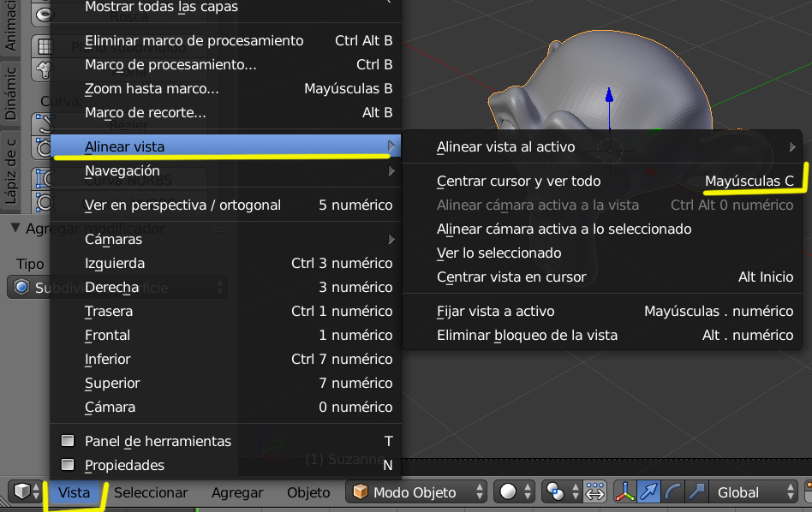Select the Inferior view
The width and height of the screenshot is (812, 512).
226,359
